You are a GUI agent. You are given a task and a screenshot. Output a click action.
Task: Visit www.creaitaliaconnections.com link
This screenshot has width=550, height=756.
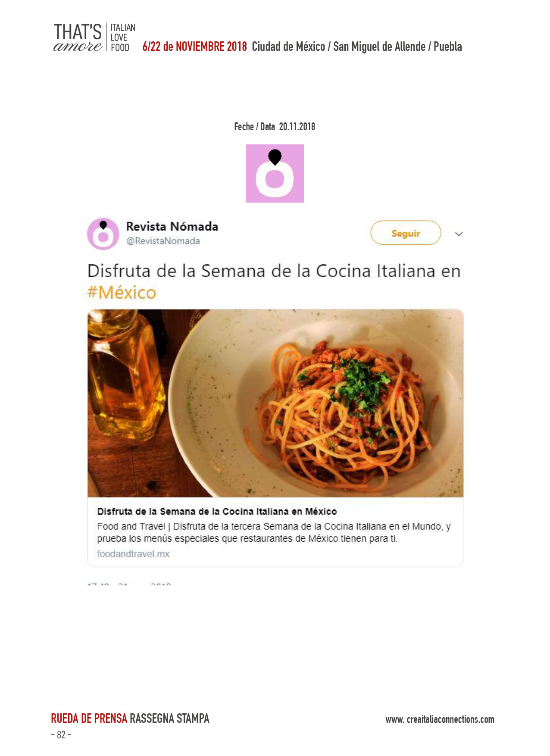[440, 719]
